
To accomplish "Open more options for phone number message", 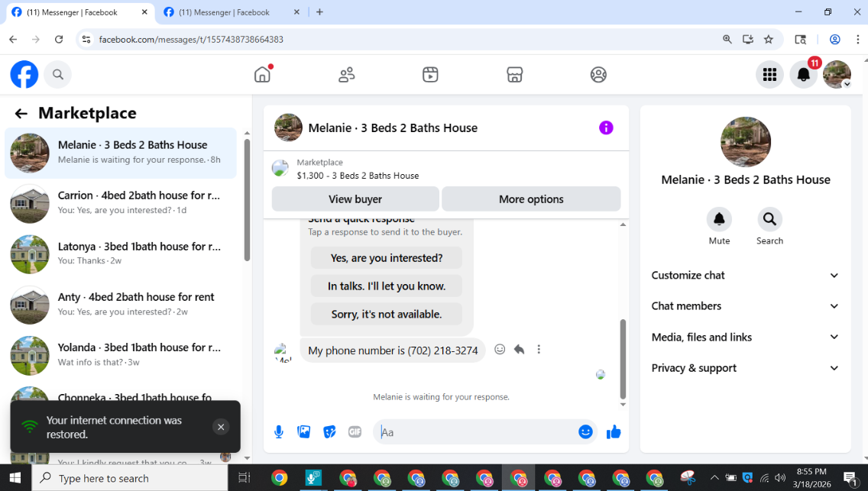I will coord(539,350).
